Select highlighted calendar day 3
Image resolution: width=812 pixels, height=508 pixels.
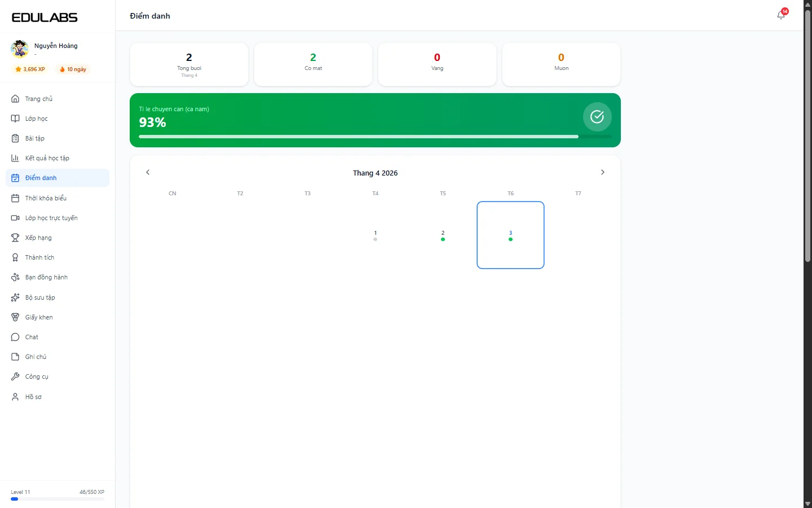point(511,235)
